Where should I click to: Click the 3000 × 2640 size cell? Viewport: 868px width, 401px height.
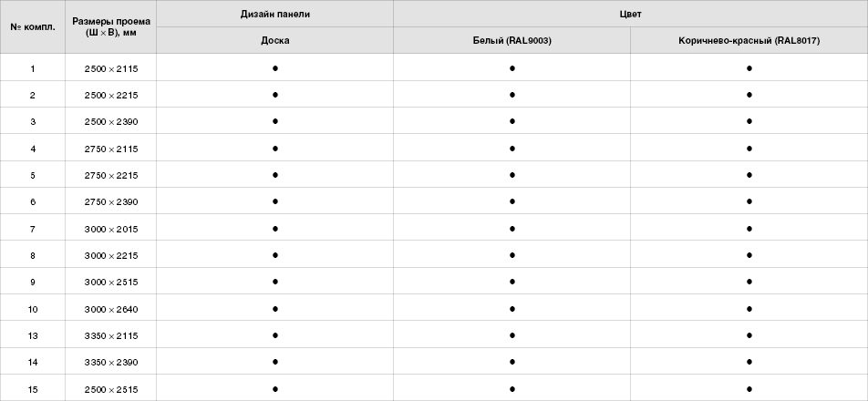110,309
